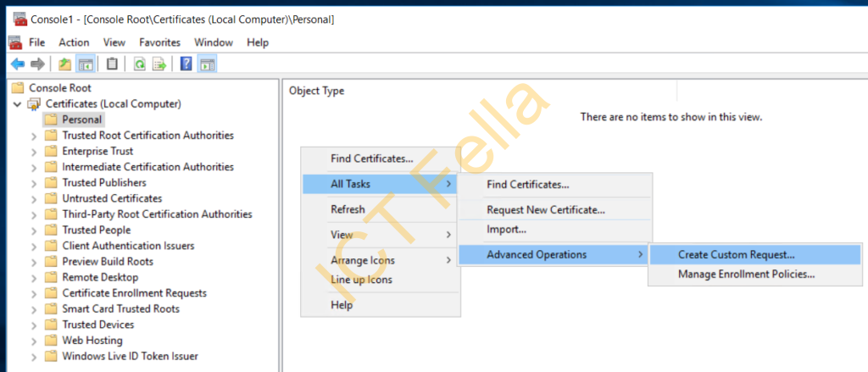The image size is (868, 372).
Task: Expand the Windows Live ID Token Issuer node
Action: [34, 357]
